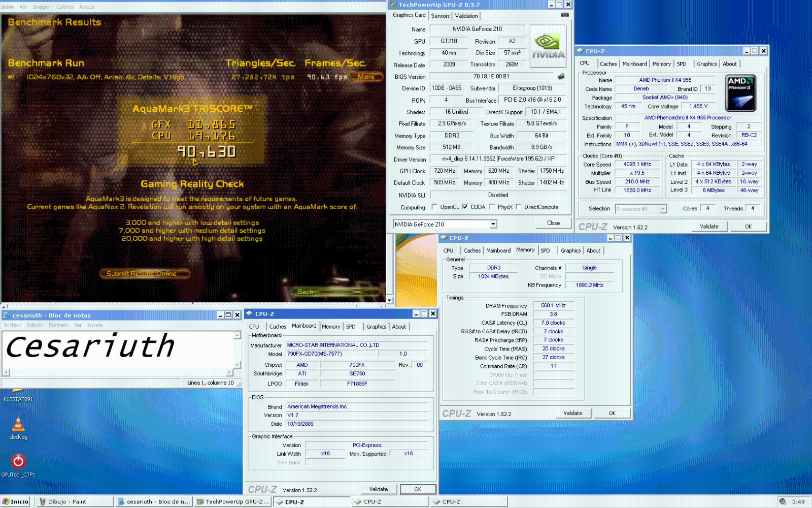
Task: Click the Ayuda menu in Paint
Action: (x=87, y=7)
